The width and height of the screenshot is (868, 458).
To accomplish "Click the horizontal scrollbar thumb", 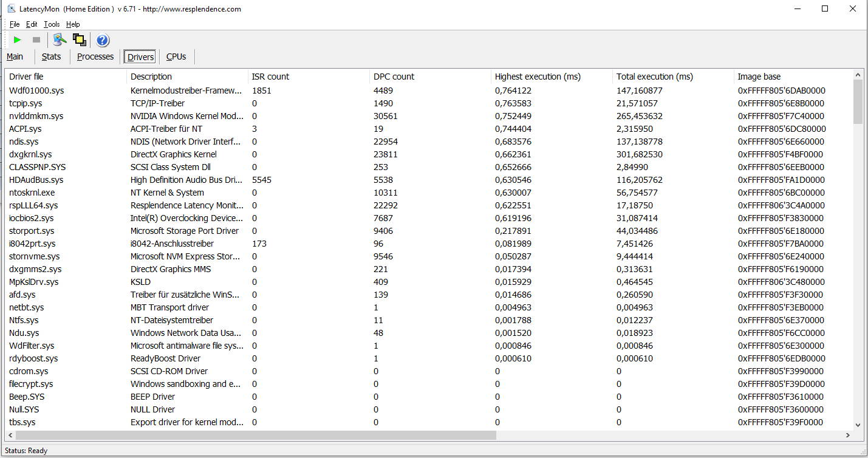I will tap(256, 436).
